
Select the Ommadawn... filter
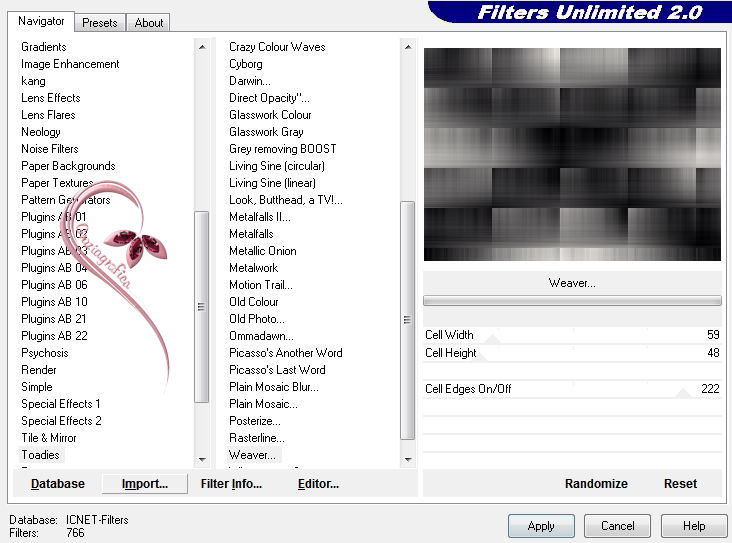pyautogui.click(x=261, y=336)
